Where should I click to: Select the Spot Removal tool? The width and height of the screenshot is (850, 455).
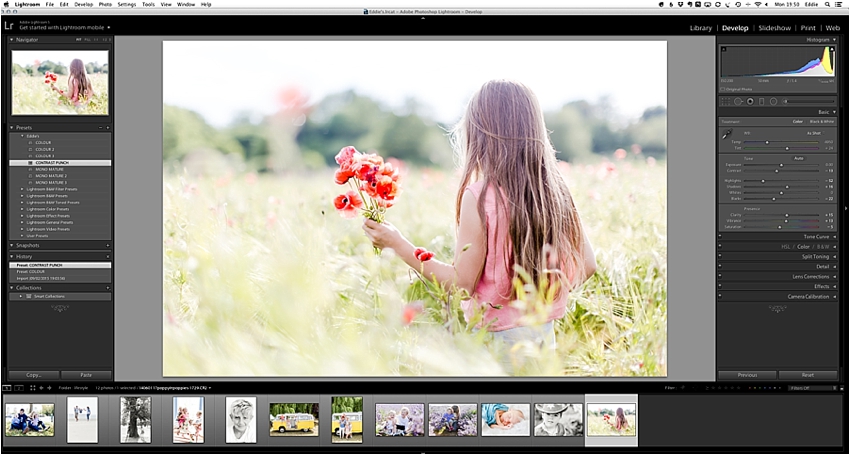tap(738, 101)
